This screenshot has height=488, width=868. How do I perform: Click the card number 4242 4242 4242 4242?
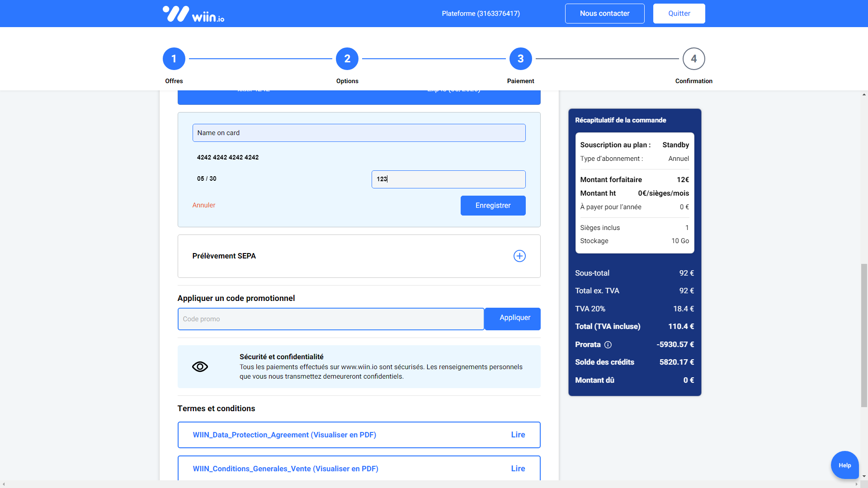pos(228,157)
